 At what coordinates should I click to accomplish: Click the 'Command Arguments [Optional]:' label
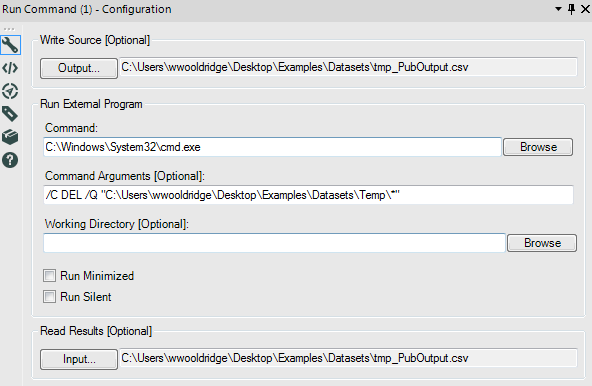[125, 176]
